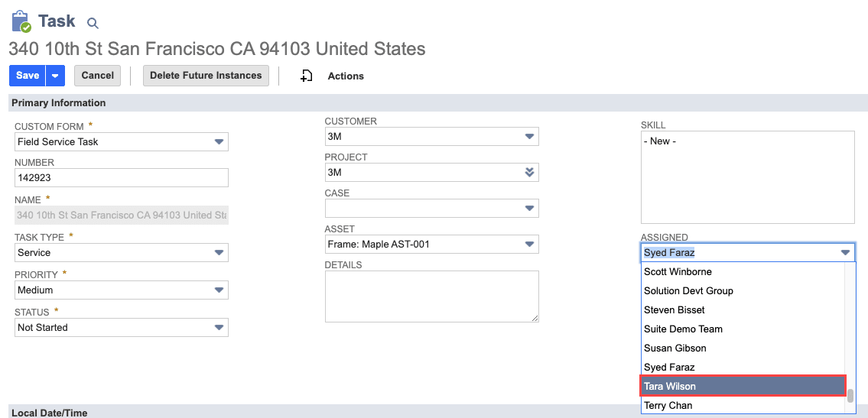Click the Actions page-plus icon

pos(307,76)
